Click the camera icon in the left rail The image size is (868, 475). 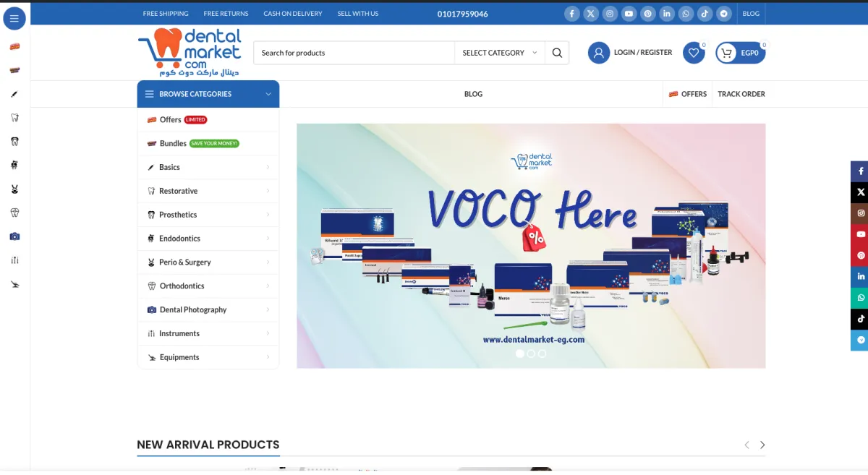(14, 236)
